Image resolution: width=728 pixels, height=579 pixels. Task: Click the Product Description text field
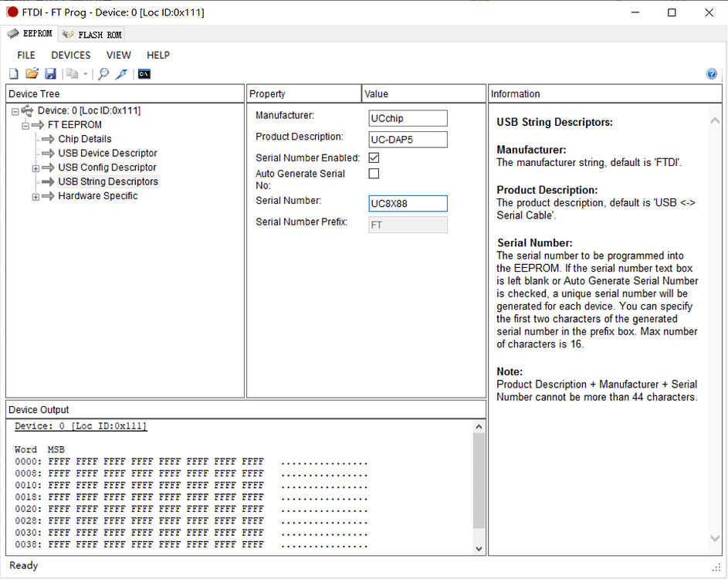408,140
